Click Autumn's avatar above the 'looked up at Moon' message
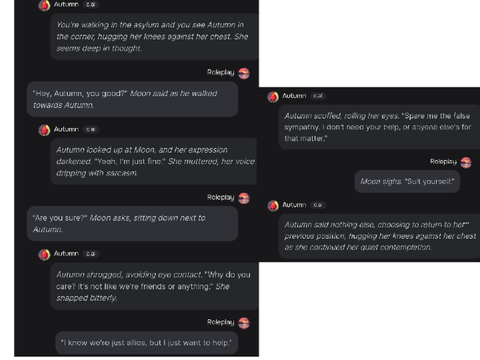480x360 pixels. pos(44,130)
